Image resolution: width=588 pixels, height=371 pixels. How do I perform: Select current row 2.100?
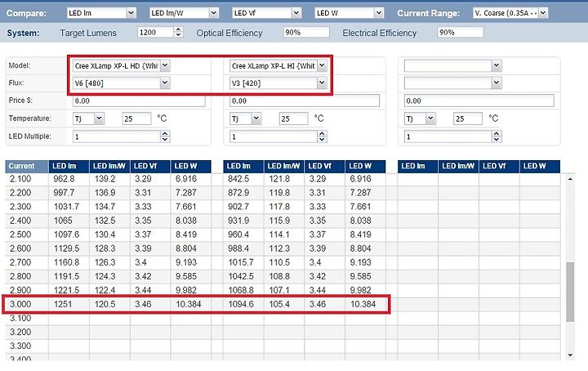[20, 179]
